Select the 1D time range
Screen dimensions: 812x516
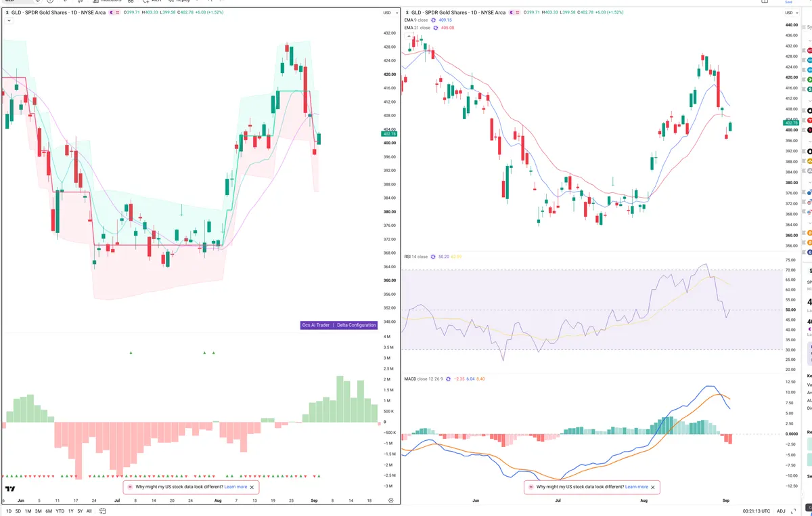pos(9,511)
